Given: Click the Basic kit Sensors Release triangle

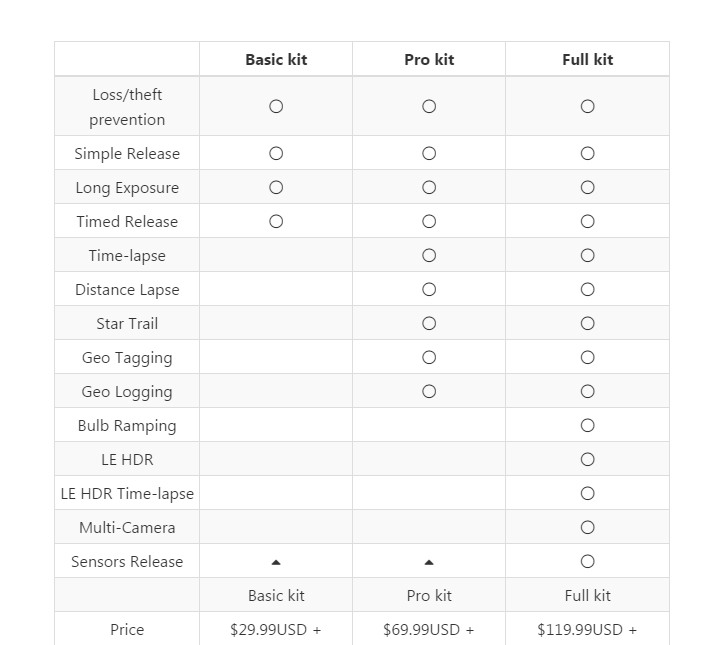Looking at the screenshot, I should (x=276, y=562).
